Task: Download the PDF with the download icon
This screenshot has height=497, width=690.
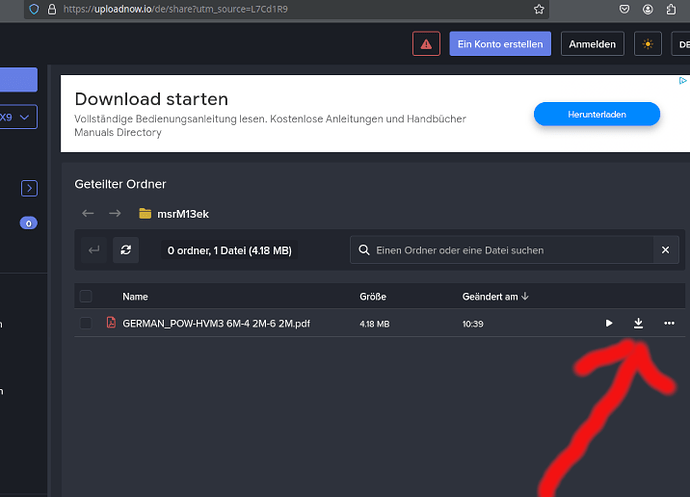Action: click(639, 324)
